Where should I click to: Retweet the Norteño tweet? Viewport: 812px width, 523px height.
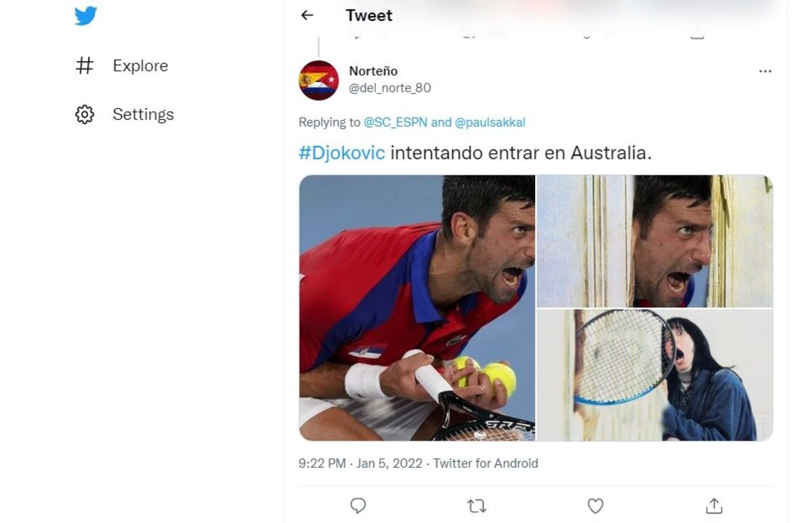click(x=476, y=506)
